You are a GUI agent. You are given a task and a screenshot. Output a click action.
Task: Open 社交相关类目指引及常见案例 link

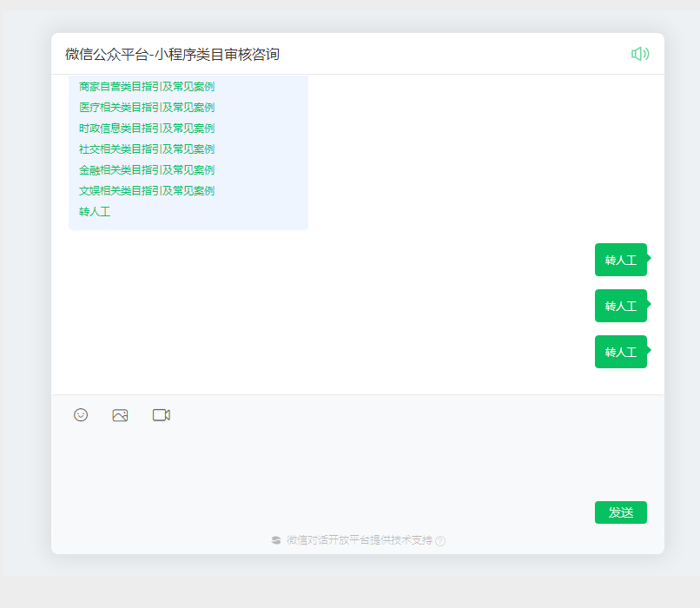pos(147,149)
